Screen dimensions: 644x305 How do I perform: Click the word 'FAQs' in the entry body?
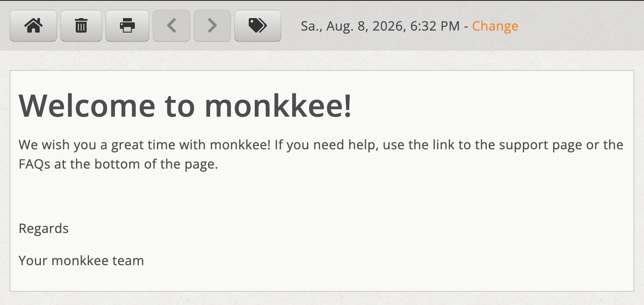(x=35, y=164)
